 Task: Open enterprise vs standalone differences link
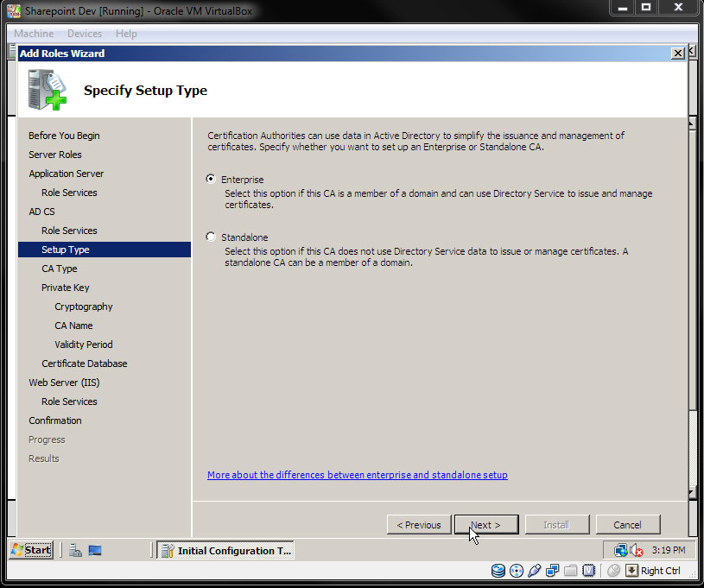pyautogui.click(x=358, y=475)
